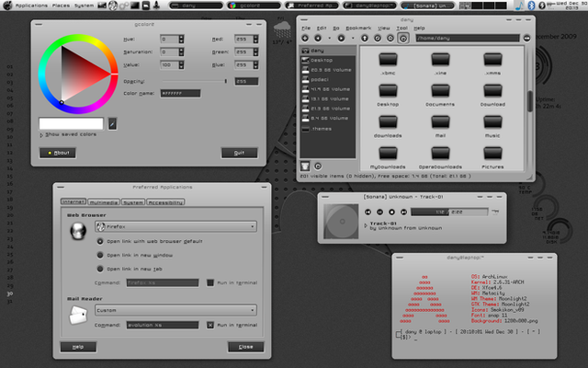Image resolution: width=588 pixels, height=368 pixels.
Task: Click the music note tray icon
Action: (519, 6)
